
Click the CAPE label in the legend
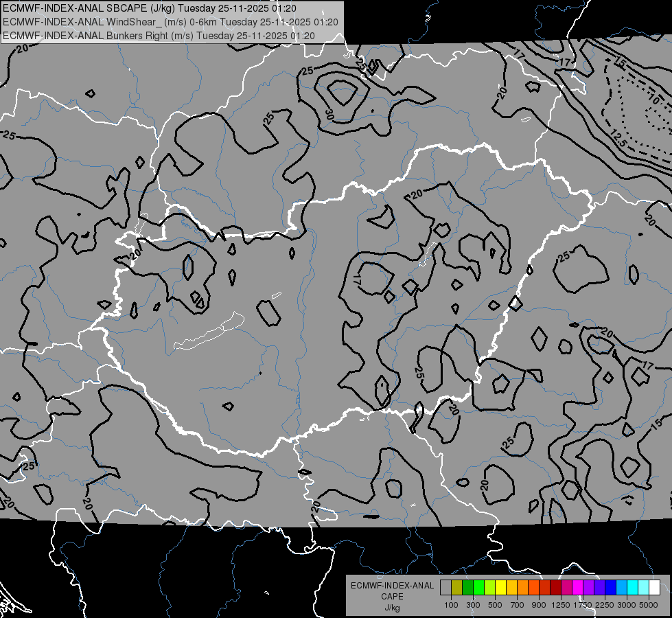coord(392,597)
